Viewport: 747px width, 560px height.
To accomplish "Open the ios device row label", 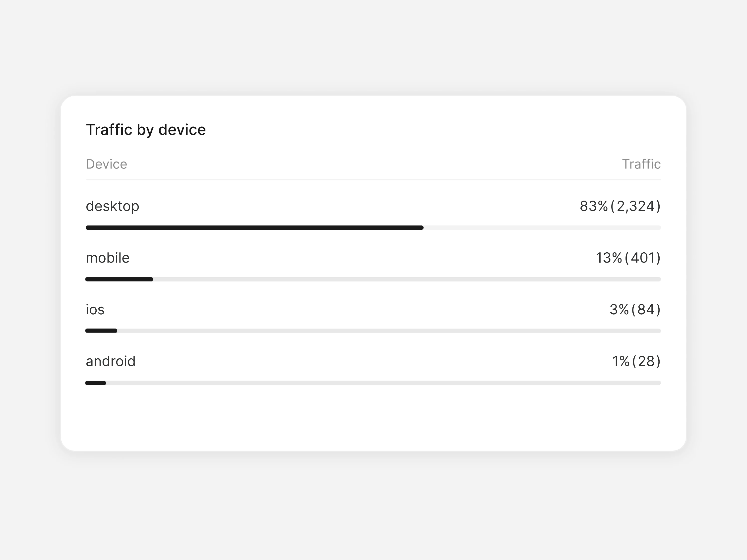I will (x=95, y=310).
